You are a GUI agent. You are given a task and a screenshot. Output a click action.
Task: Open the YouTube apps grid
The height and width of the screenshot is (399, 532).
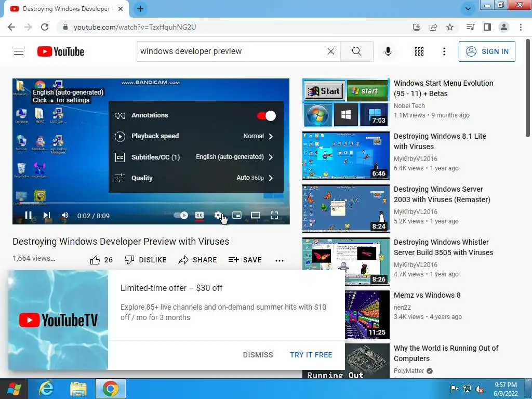pos(419,51)
